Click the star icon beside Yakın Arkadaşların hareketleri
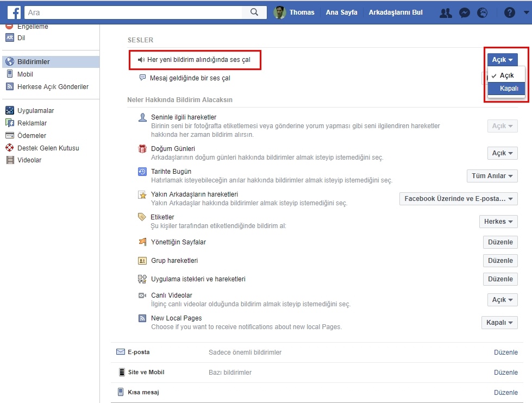Screen dimensions: 532x403 click(142, 195)
